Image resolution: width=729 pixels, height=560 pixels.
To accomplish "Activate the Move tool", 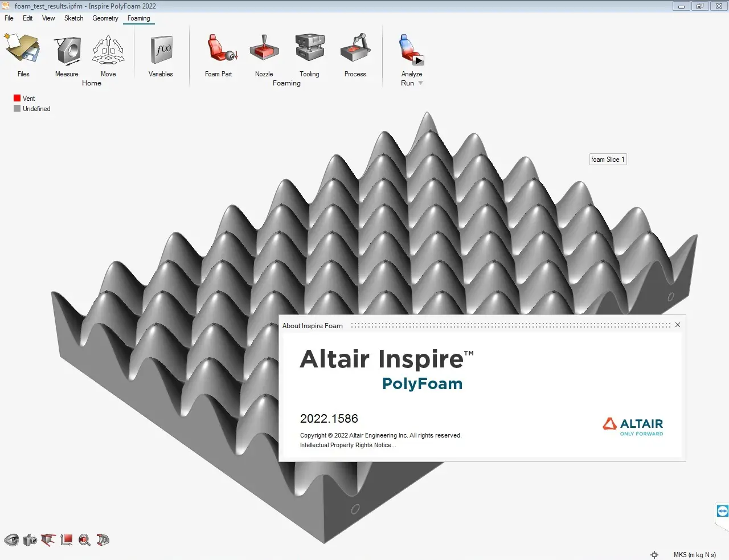I will click(108, 50).
